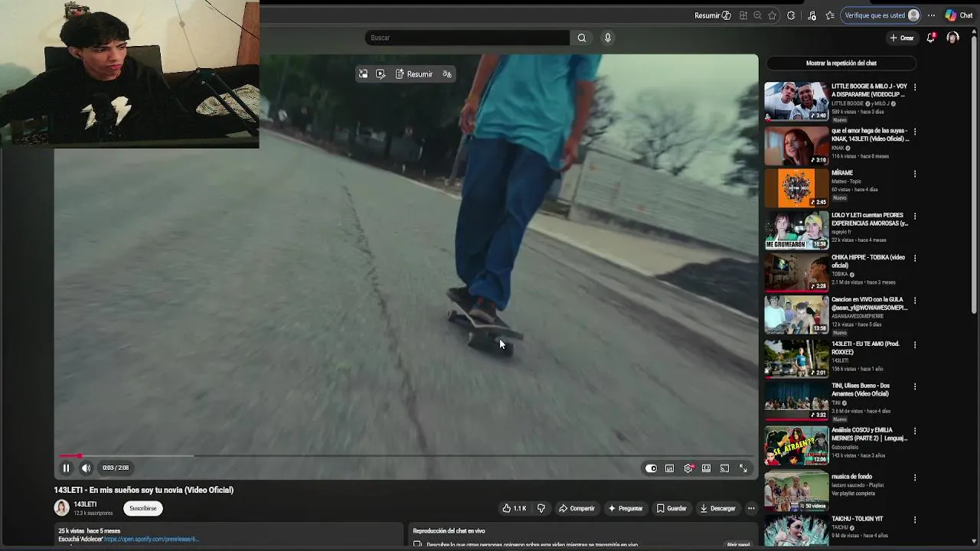Image resolution: width=980 pixels, height=551 pixels.
Task: Open options for CHIKA HIPPIE - TOBIKA video
Action: tap(914, 258)
